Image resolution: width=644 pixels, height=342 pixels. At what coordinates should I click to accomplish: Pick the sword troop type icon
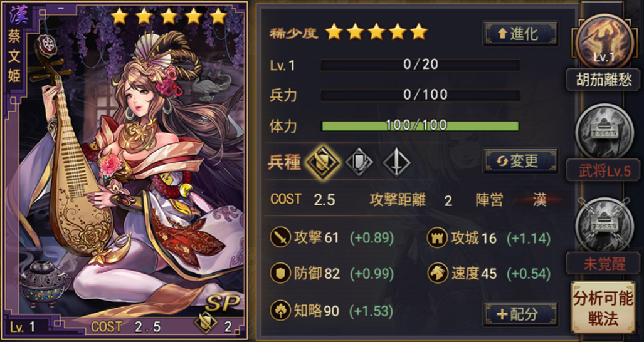point(396,162)
